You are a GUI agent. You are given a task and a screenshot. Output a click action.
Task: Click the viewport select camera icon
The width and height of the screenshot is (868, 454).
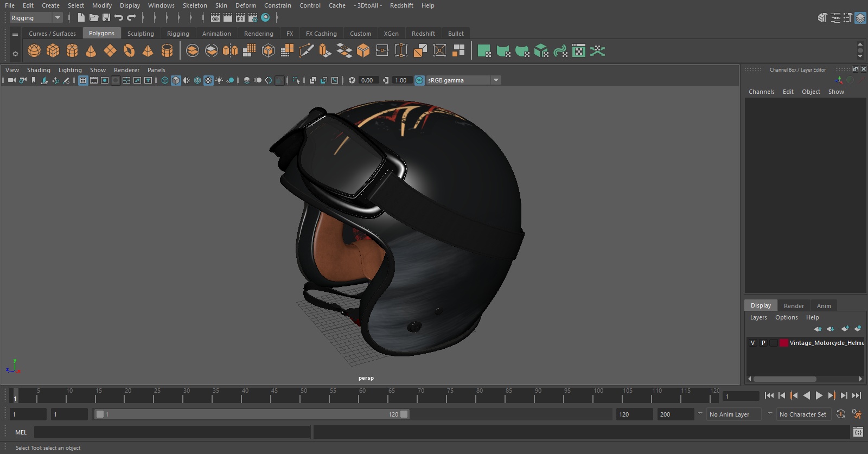pos(11,80)
